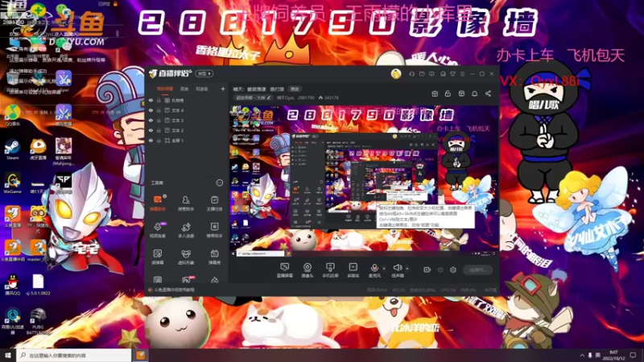The width and height of the screenshot is (644, 362).
Task: Lock the 文本 2 layer
Action: pyautogui.click(x=159, y=130)
